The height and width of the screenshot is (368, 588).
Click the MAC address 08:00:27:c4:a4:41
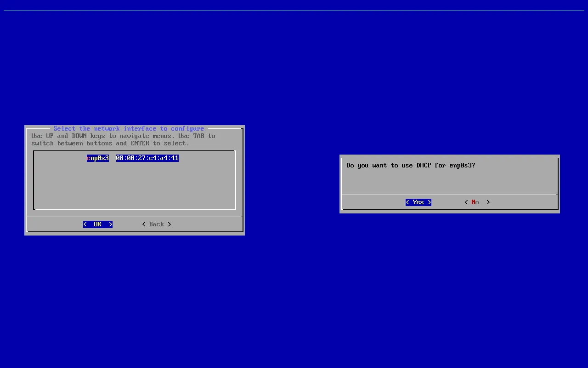[x=147, y=158]
